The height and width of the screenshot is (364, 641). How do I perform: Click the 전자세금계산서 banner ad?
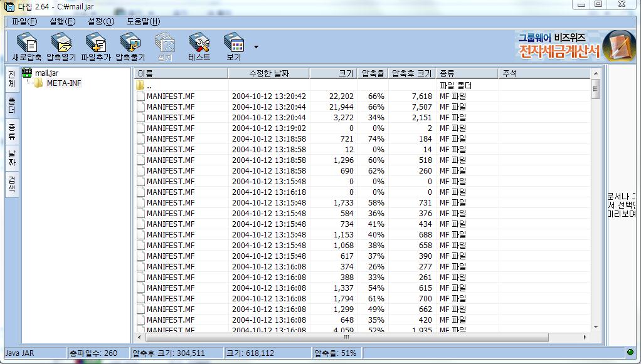(x=558, y=46)
